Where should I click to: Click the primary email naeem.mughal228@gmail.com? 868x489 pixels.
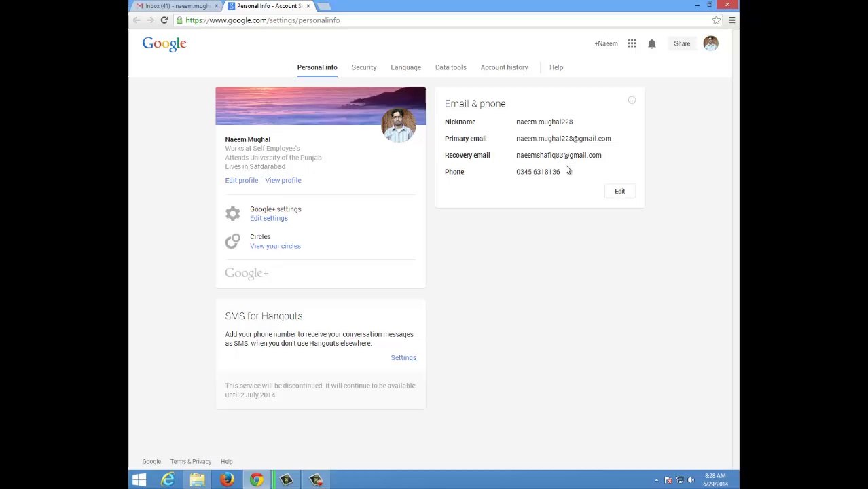tap(563, 139)
